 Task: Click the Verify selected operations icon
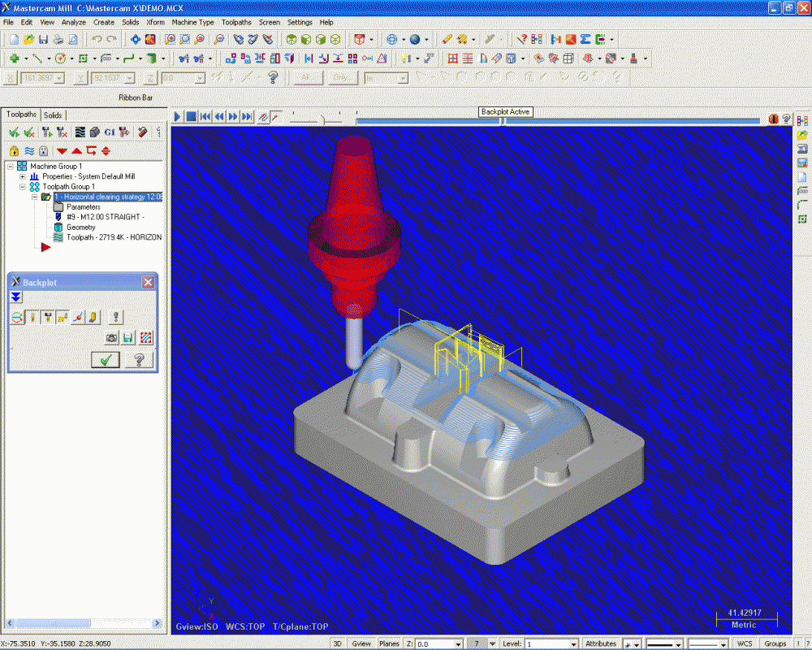point(94,132)
